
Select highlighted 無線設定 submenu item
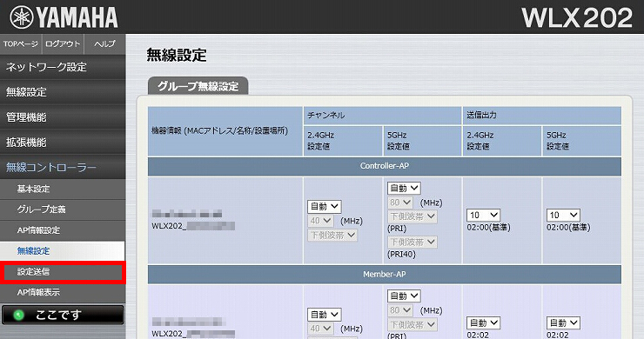(63, 250)
